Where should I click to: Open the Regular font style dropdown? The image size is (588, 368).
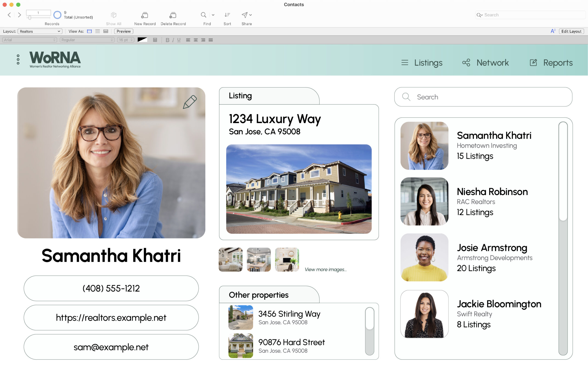click(x=87, y=40)
